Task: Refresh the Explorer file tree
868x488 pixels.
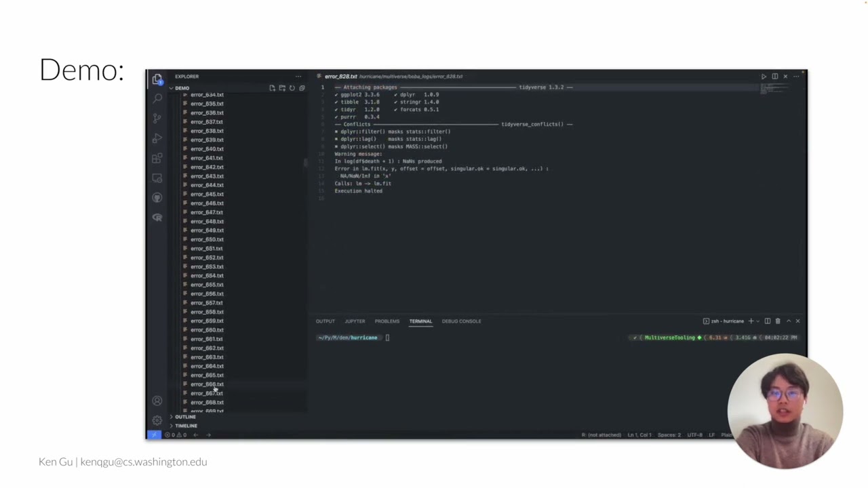Action: [292, 88]
